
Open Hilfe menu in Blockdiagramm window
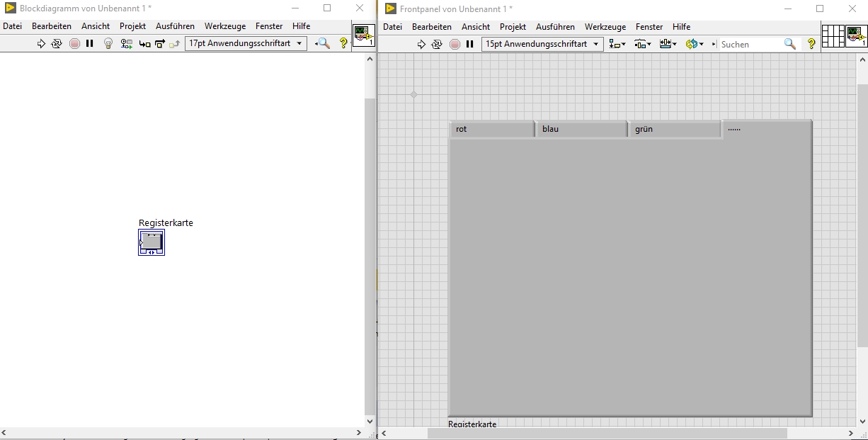click(x=301, y=26)
